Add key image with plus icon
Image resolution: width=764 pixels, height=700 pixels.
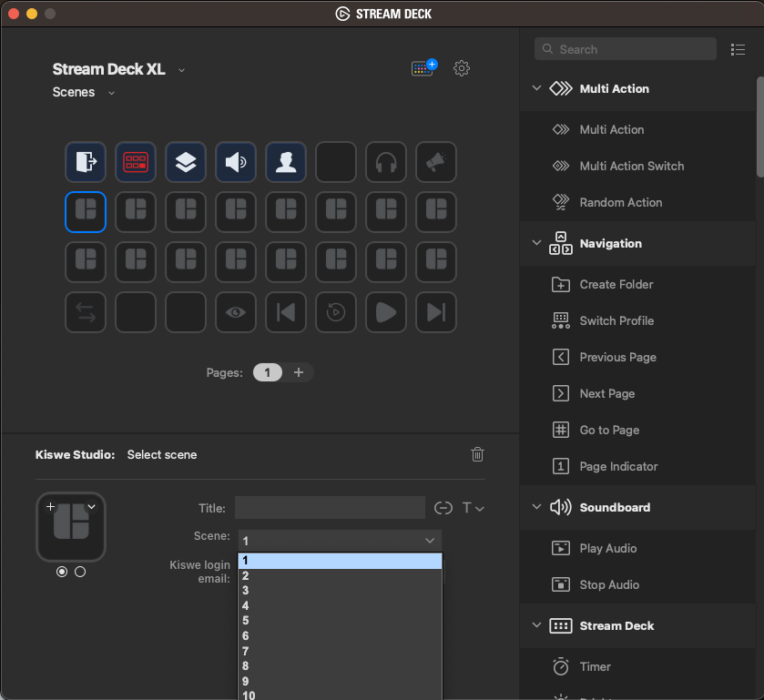pos(50,507)
